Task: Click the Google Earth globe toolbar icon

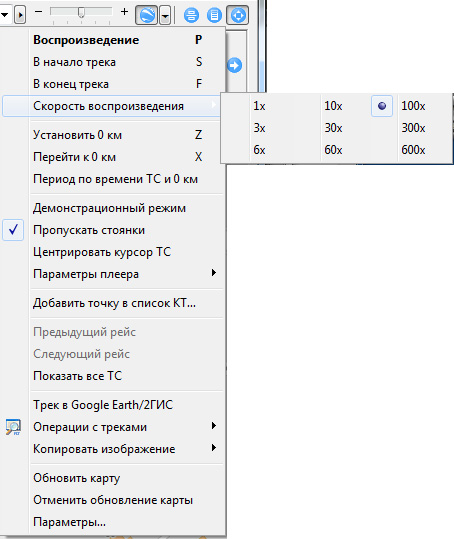Action: [146, 15]
